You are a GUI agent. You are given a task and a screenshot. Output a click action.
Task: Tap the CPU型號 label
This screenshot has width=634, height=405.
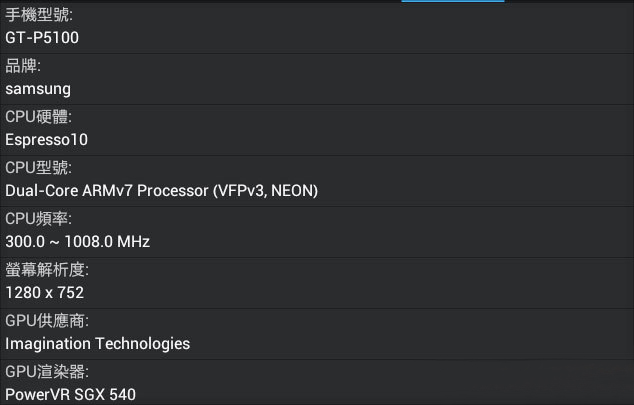pyautogui.click(x=39, y=168)
